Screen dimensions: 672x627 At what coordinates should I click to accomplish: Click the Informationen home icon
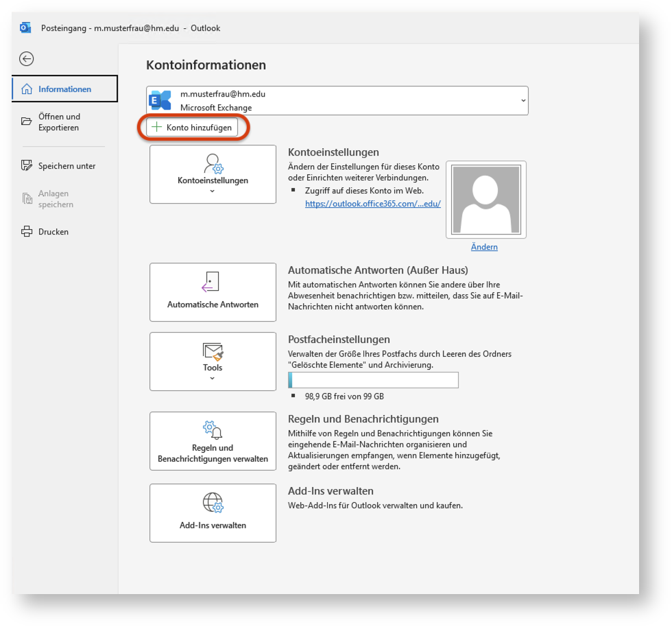(27, 88)
